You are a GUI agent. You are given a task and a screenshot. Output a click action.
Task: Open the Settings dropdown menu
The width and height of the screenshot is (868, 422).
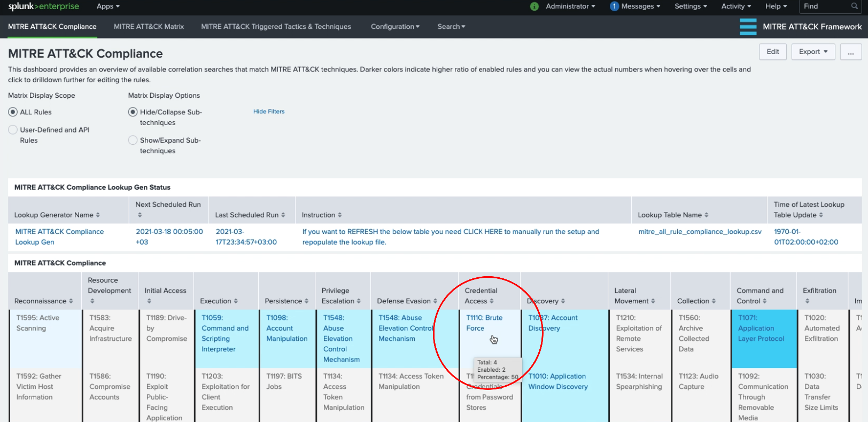click(x=691, y=6)
